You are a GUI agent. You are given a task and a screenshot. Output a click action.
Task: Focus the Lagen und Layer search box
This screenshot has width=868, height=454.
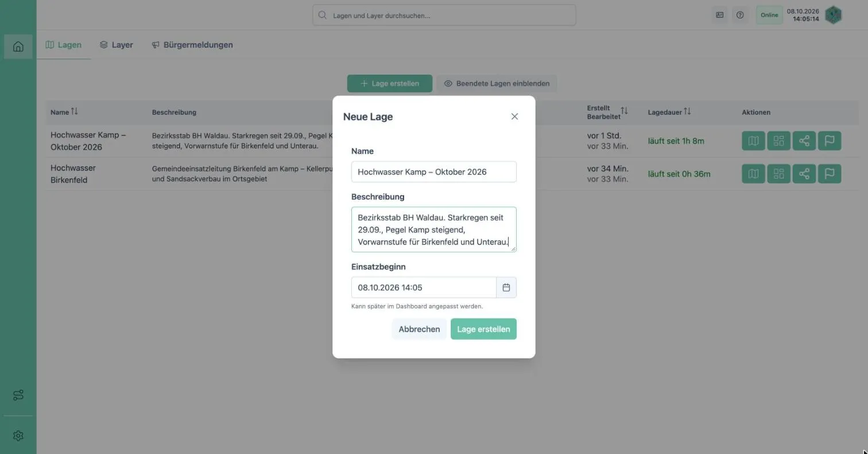444,15
